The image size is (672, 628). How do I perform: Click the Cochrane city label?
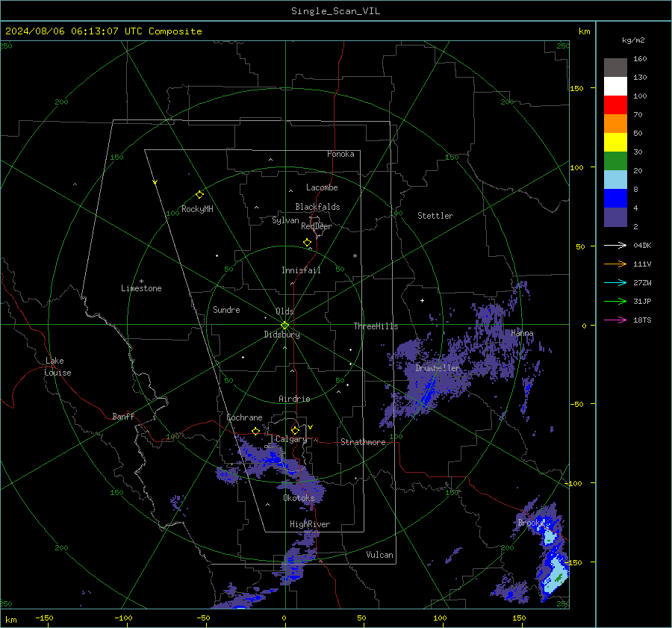[x=244, y=417]
